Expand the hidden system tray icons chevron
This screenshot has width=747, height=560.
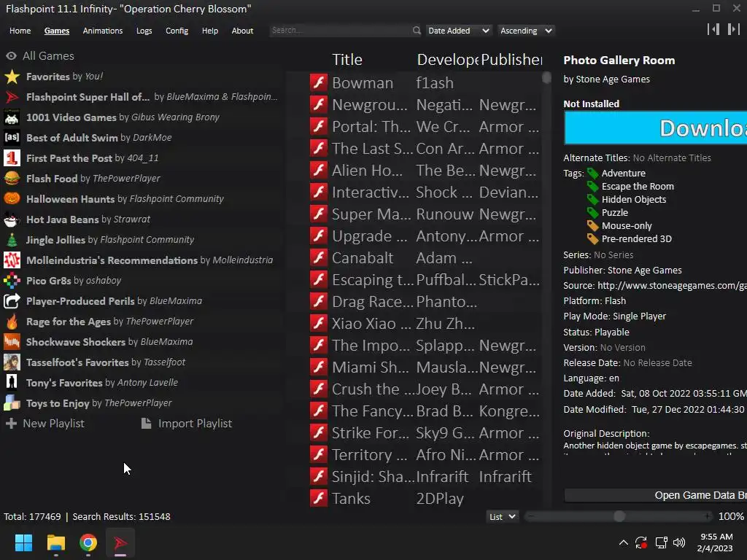[623, 542]
